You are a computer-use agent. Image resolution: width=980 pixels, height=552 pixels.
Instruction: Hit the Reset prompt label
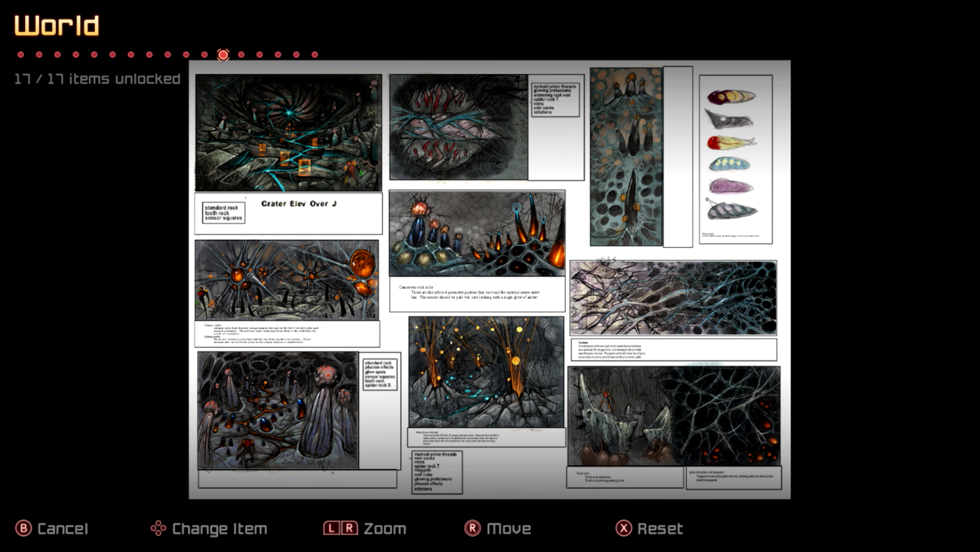point(660,529)
